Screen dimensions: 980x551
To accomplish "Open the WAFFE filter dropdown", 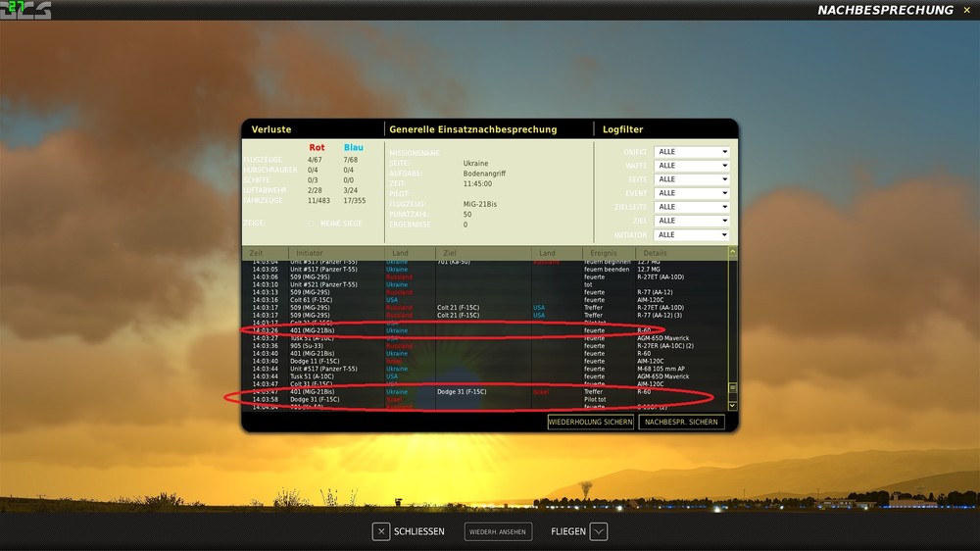I will coord(691,166).
